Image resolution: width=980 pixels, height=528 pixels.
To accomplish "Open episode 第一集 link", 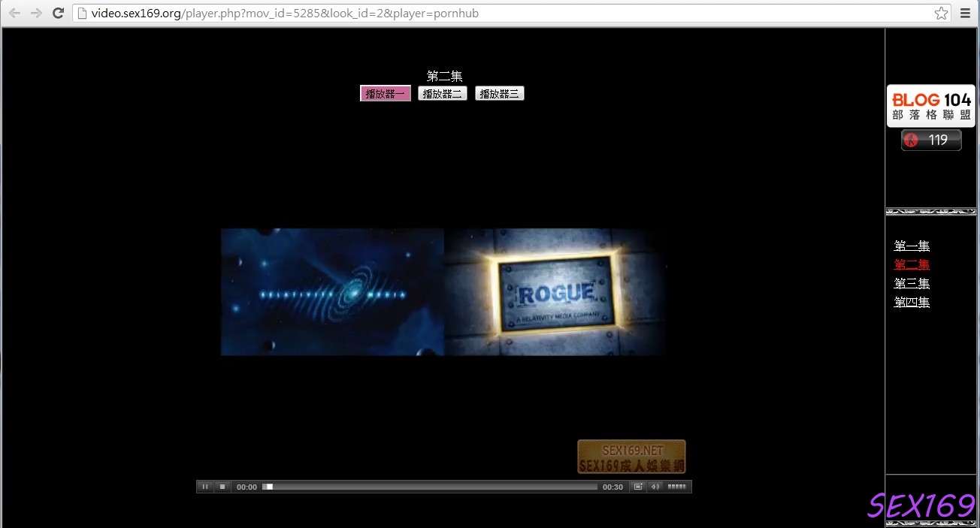I will tap(912, 246).
